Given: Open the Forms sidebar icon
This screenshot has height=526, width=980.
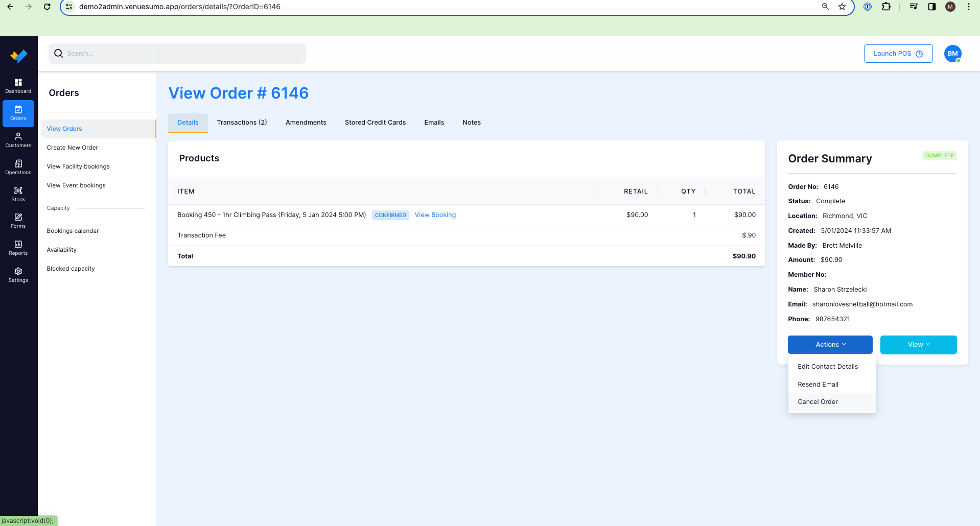Looking at the screenshot, I should (18, 221).
